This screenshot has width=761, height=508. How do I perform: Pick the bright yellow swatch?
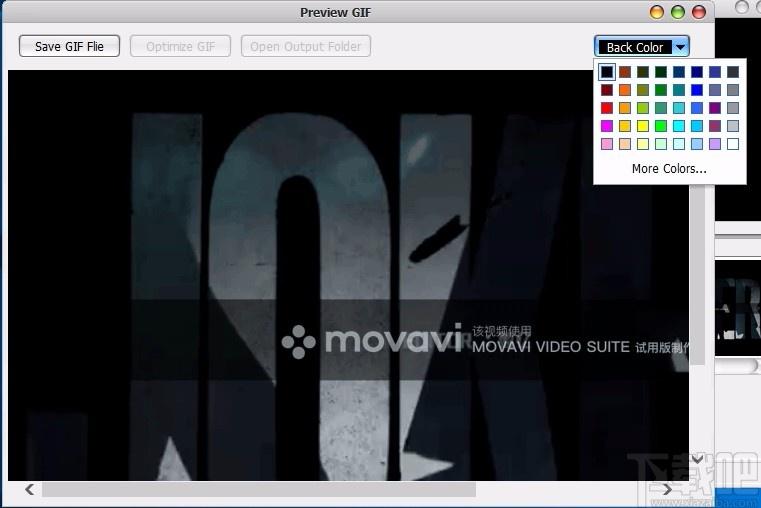click(x=643, y=126)
